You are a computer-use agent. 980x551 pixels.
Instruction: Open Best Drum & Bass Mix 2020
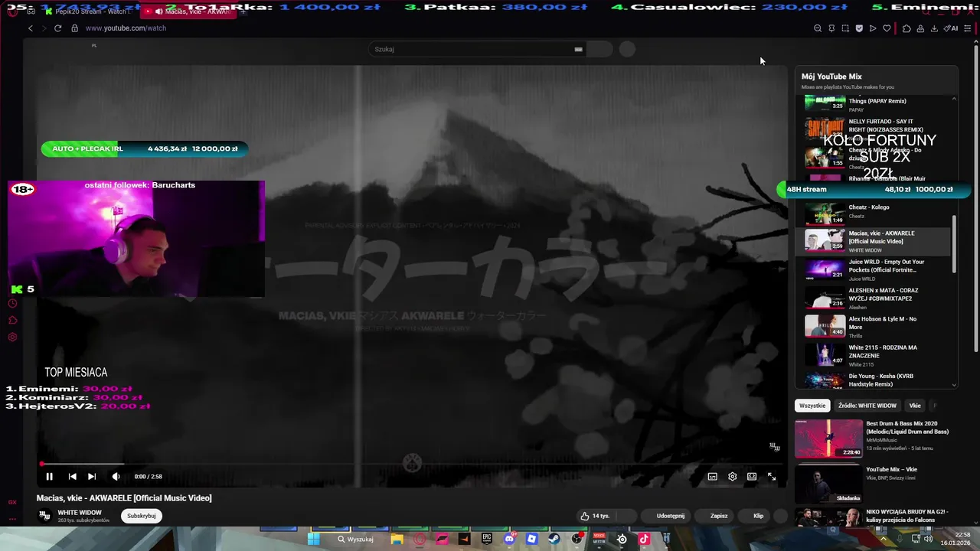point(874,438)
